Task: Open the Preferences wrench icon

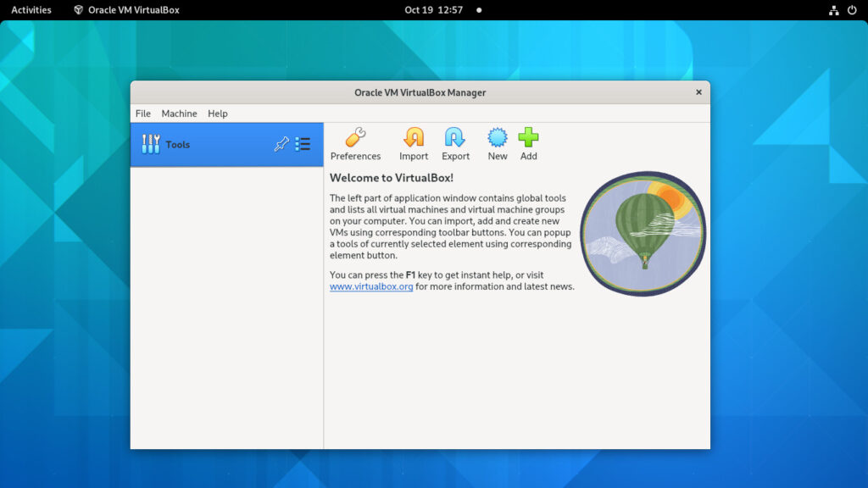Action: pyautogui.click(x=355, y=138)
